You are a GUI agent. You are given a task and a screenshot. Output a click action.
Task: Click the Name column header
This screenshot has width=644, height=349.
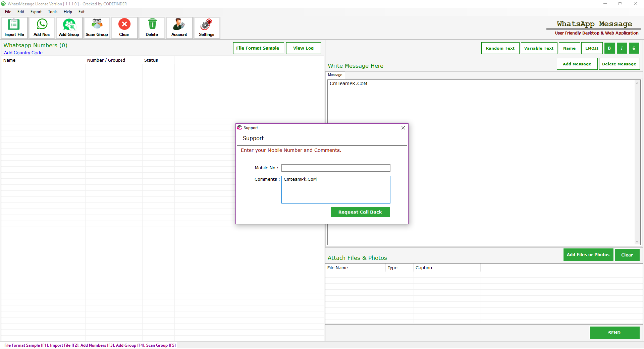(43, 60)
